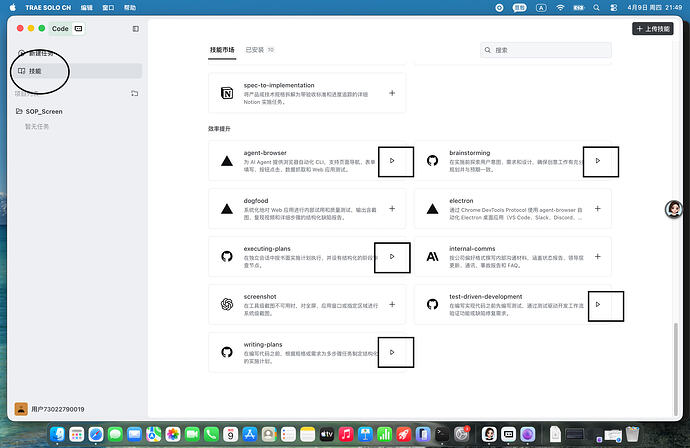Click the brainstorming GitHub logo
This screenshot has height=448, width=690.
433,161
